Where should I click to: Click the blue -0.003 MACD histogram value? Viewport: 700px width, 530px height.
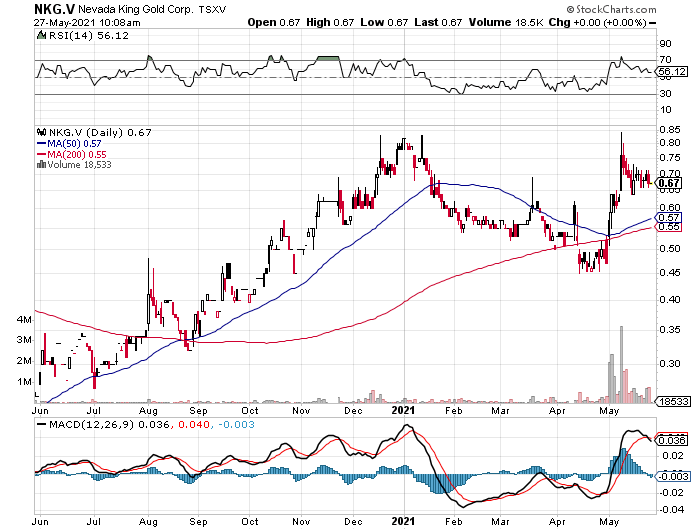coord(236,424)
